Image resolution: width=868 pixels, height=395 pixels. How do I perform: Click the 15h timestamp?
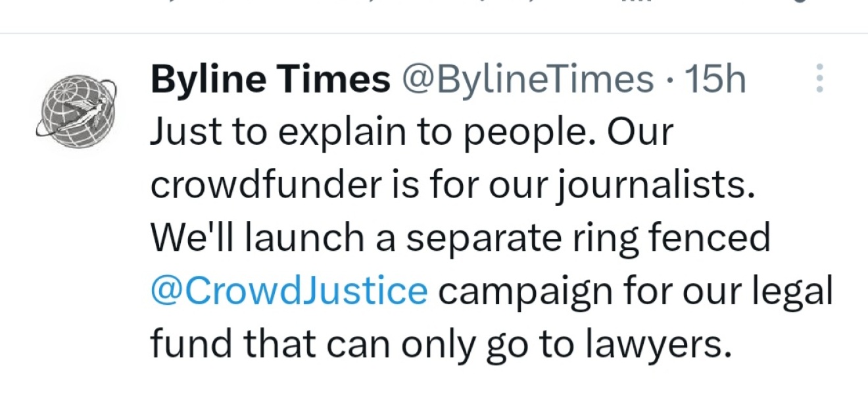click(x=715, y=80)
